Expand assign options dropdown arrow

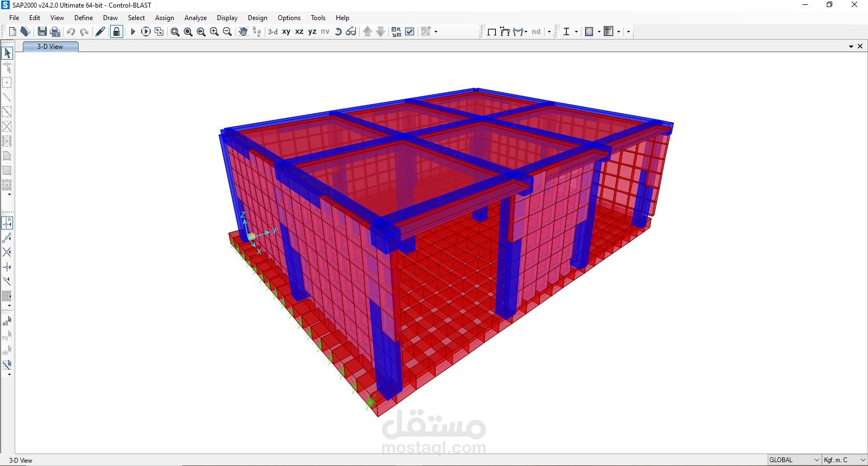tap(436, 31)
